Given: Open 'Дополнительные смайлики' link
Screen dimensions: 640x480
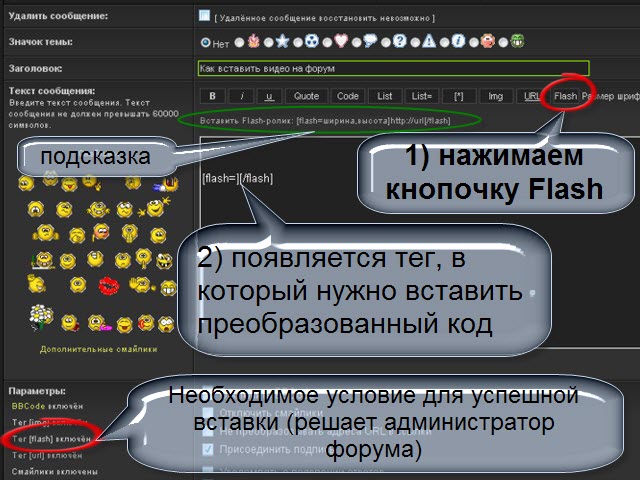Looking at the screenshot, I should click(98, 349).
